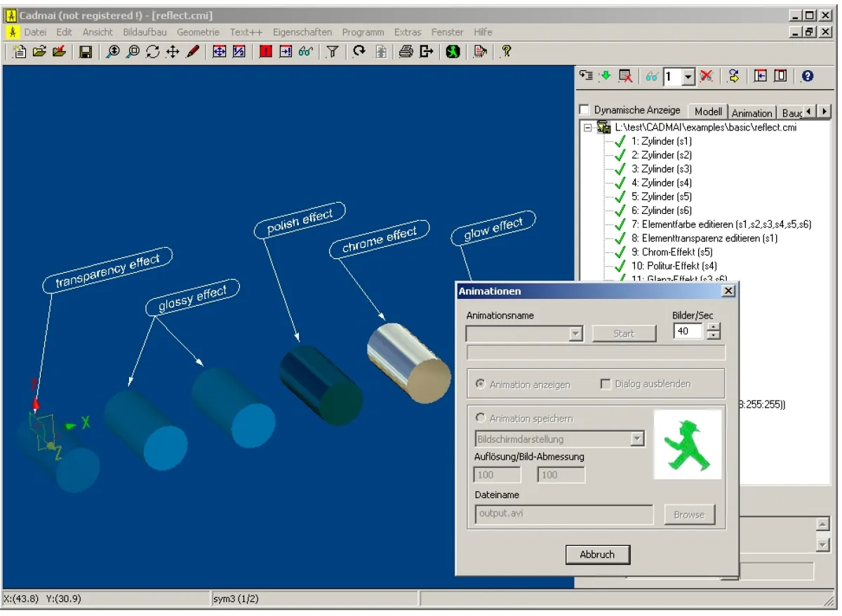
Task: Open the Animationsname dropdown
Action: click(576, 334)
